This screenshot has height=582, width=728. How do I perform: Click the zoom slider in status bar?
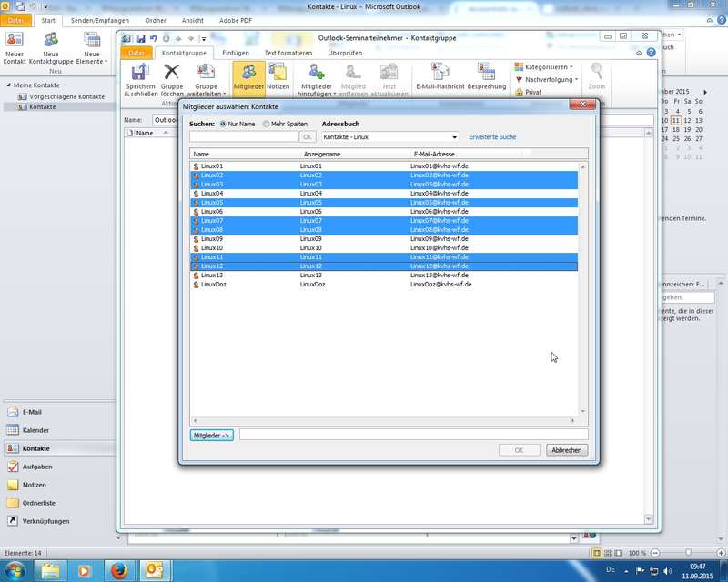tap(688, 553)
